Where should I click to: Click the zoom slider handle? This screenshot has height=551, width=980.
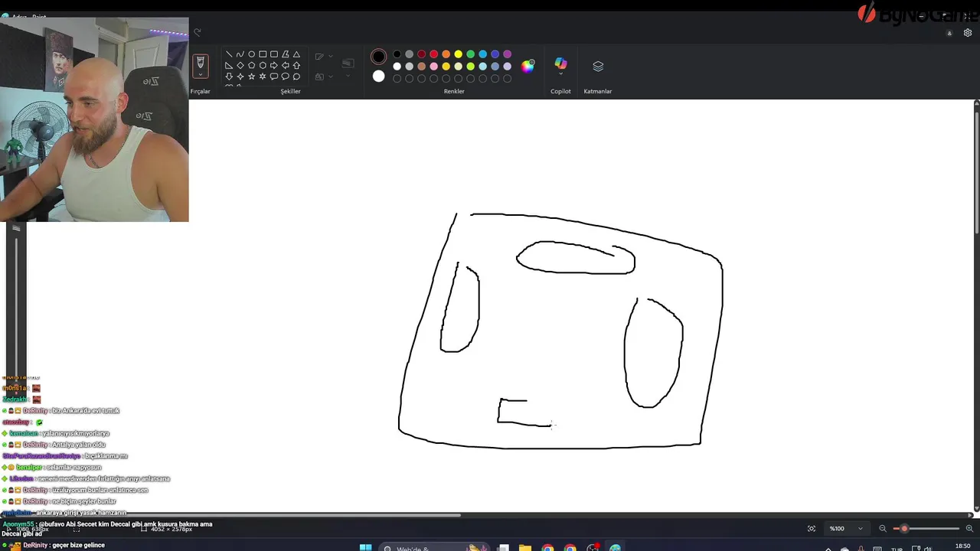(x=904, y=528)
